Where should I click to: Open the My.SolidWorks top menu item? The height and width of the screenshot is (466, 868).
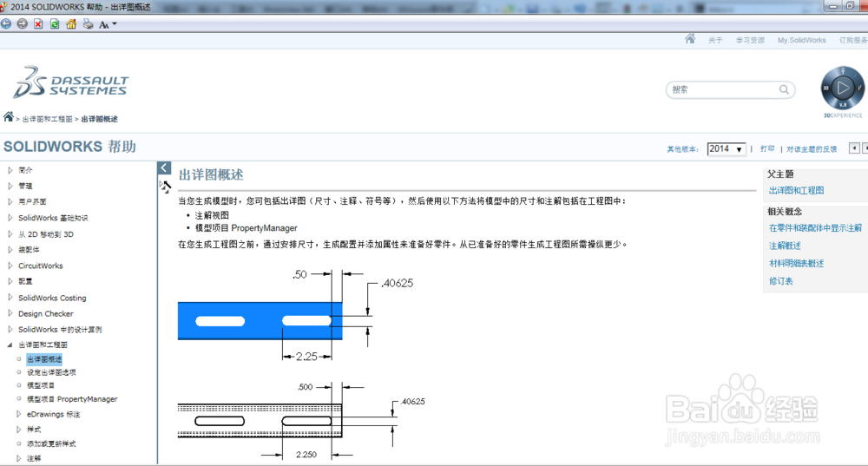pos(801,41)
